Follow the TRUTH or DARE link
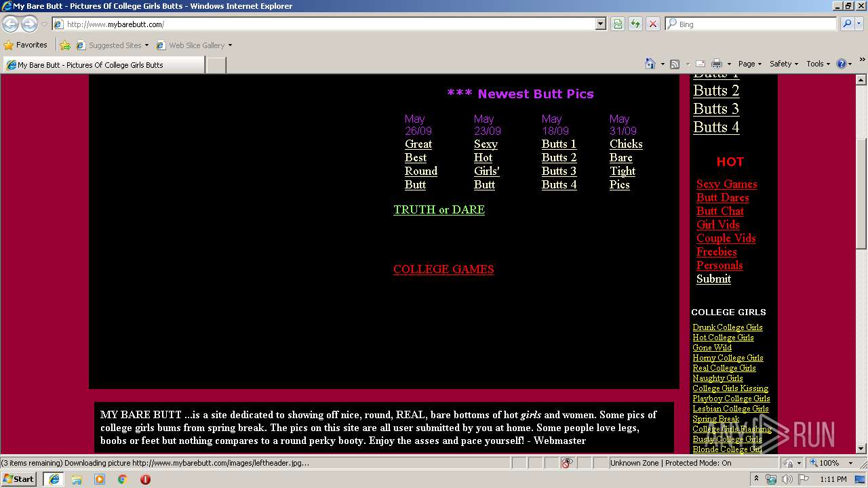 (x=439, y=209)
